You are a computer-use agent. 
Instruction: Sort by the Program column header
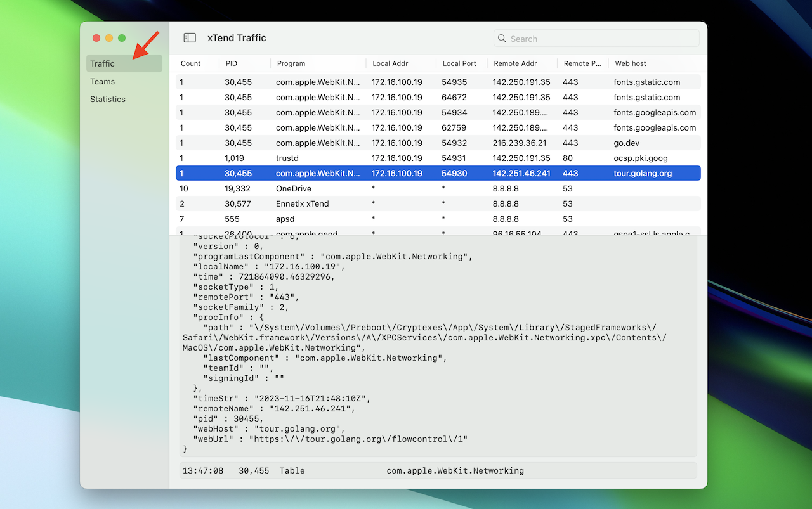pyautogui.click(x=291, y=63)
